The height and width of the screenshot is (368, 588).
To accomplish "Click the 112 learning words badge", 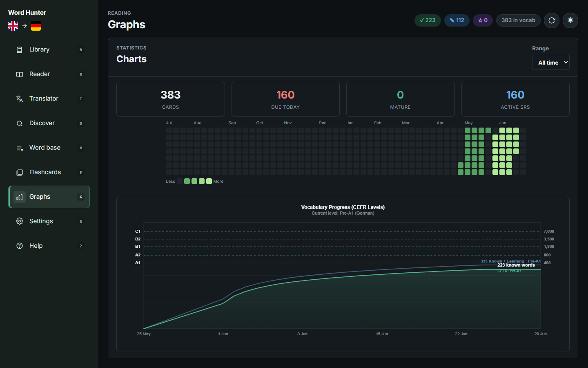I will tap(457, 20).
